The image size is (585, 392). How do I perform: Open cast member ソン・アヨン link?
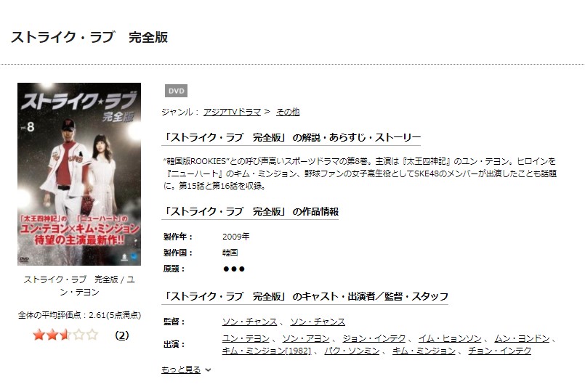[306, 338]
